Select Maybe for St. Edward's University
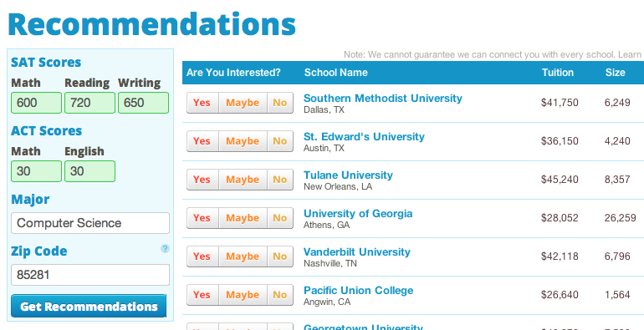Screen dimensions: 644x330 [x=243, y=141]
